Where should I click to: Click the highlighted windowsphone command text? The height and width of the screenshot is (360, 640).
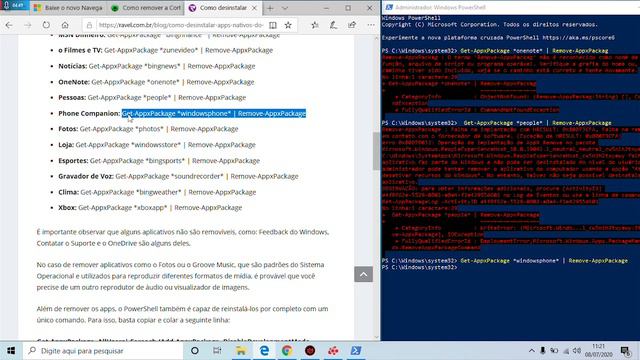[214, 113]
